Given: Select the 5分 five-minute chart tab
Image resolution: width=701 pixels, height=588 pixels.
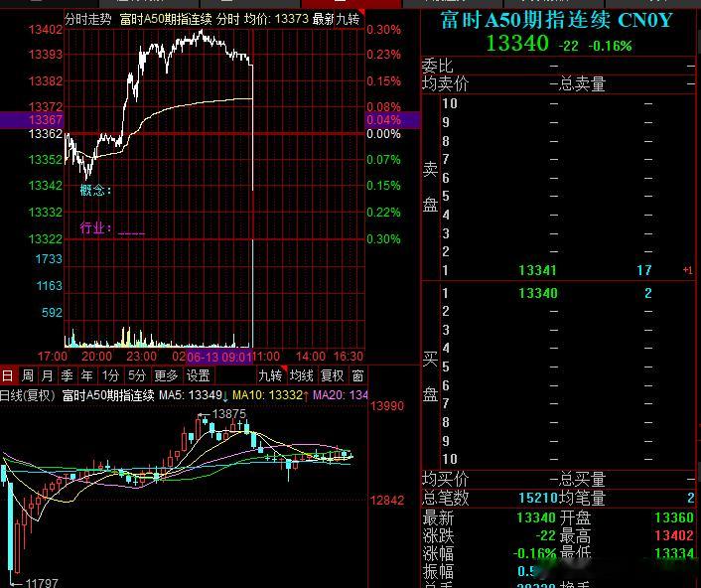Looking at the screenshot, I should pos(137,375).
